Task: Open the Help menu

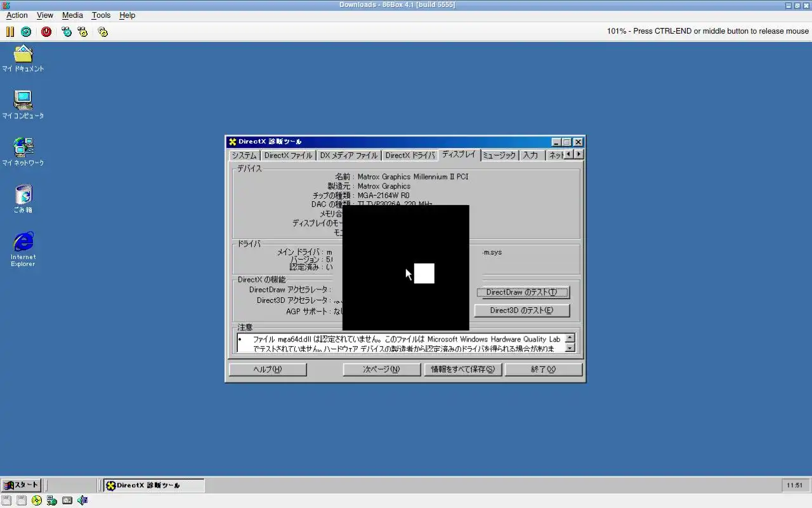Action: click(127, 15)
